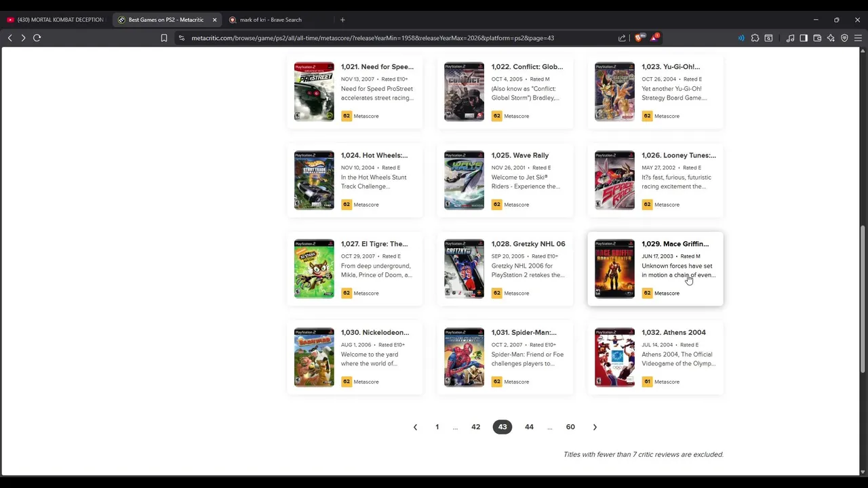Click the Need for Speed ProStreet cover art

pos(314,91)
